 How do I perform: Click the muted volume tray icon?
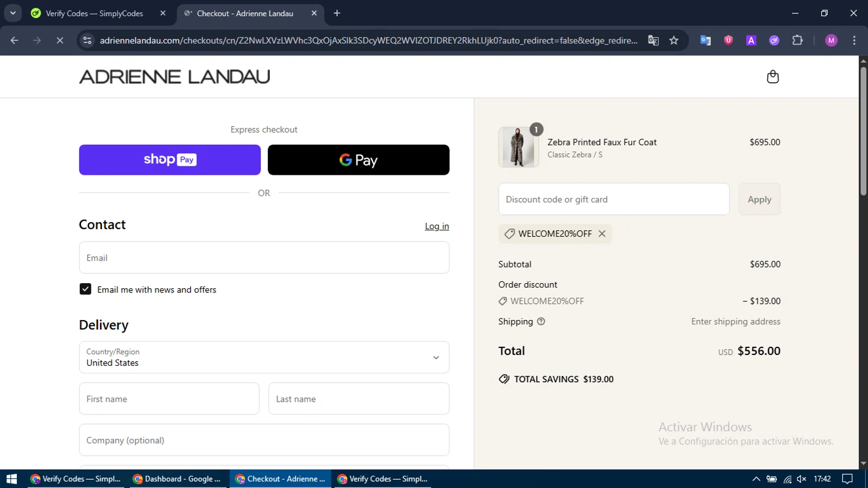pos(801,479)
